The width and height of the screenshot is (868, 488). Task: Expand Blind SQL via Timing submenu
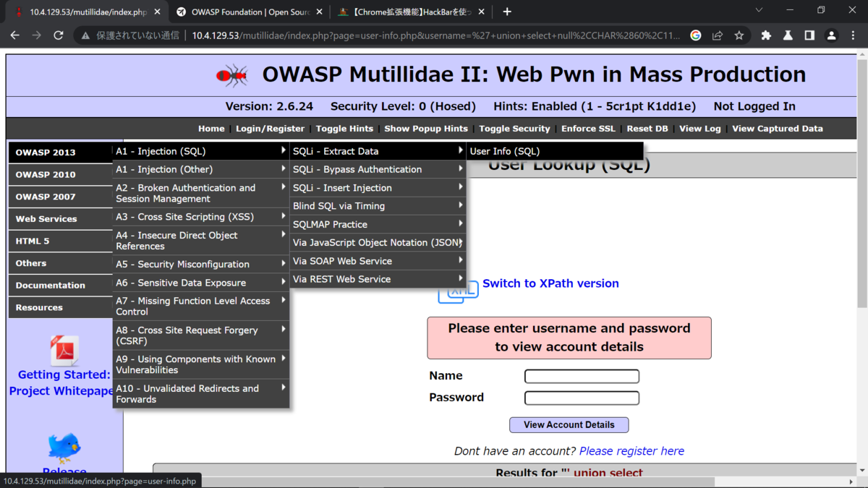(378, 206)
